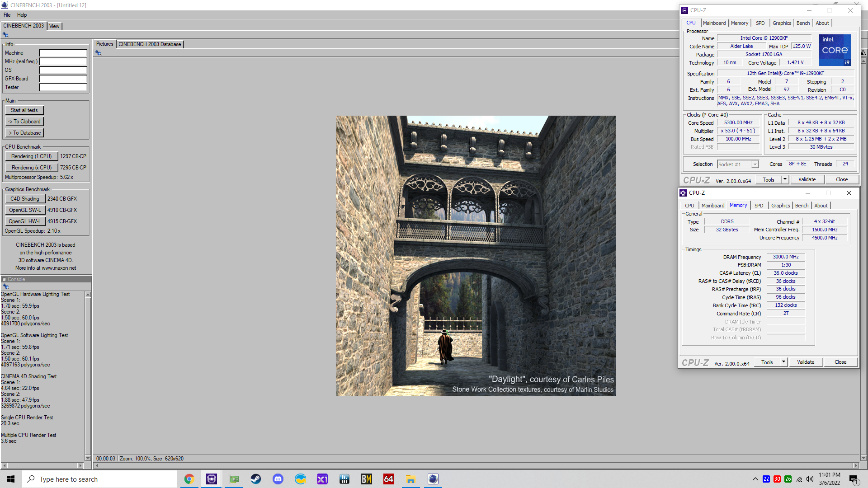Click Validate in upper CPU-Z window
Screen dimensions: 868x488
pyautogui.click(x=807, y=179)
